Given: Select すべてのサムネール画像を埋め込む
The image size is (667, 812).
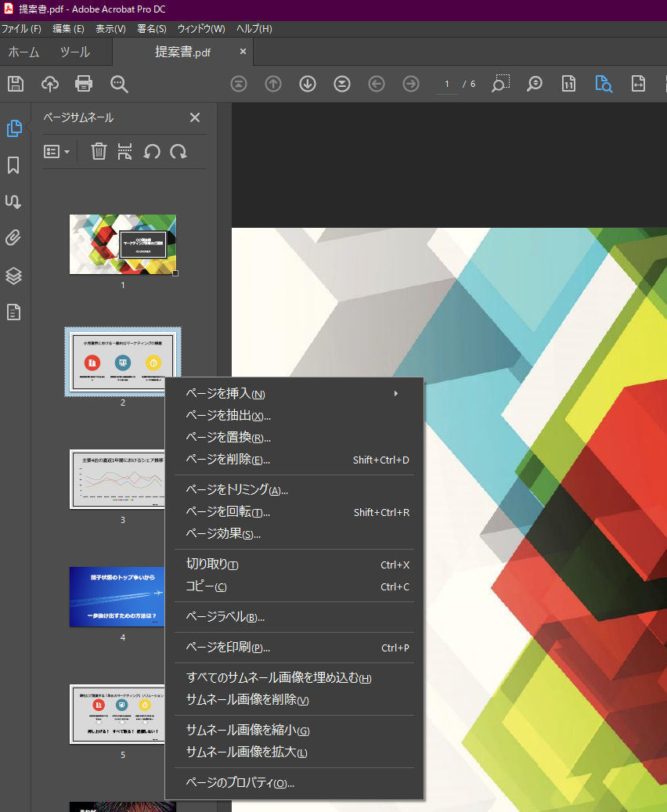Looking at the screenshot, I should 294,678.
